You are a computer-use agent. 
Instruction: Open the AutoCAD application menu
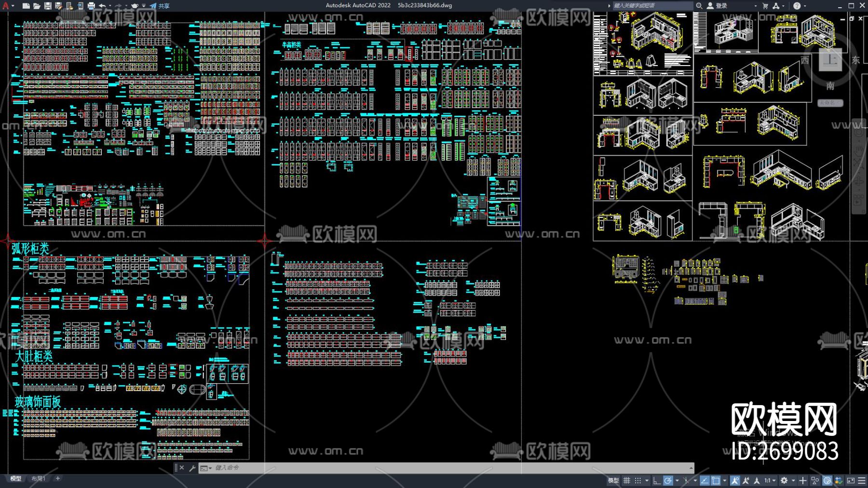(x=6, y=6)
